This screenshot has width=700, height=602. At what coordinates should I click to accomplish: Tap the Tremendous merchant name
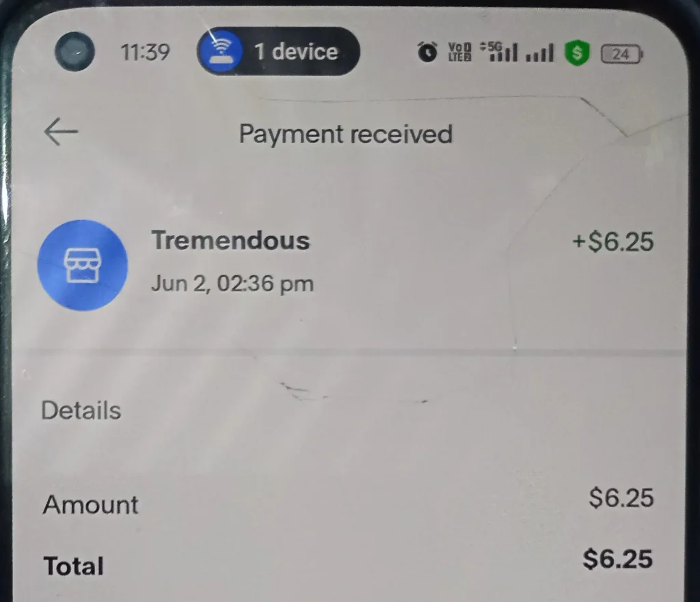[230, 241]
